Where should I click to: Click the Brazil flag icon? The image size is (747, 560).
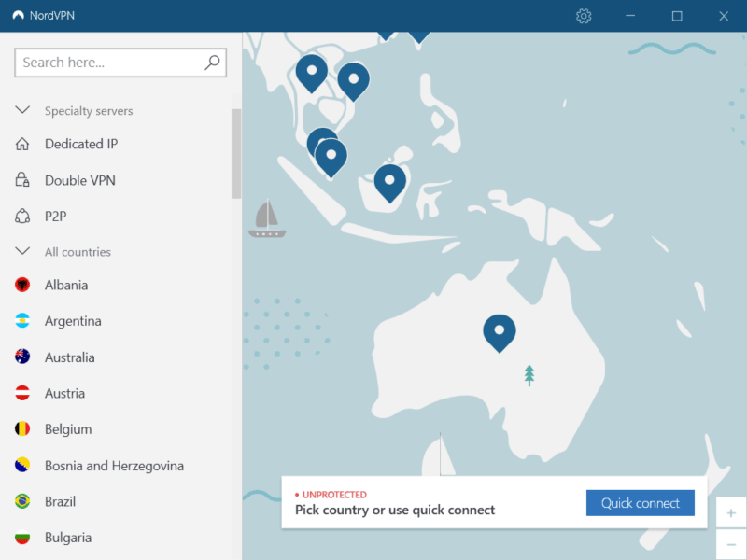tap(22, 501)
